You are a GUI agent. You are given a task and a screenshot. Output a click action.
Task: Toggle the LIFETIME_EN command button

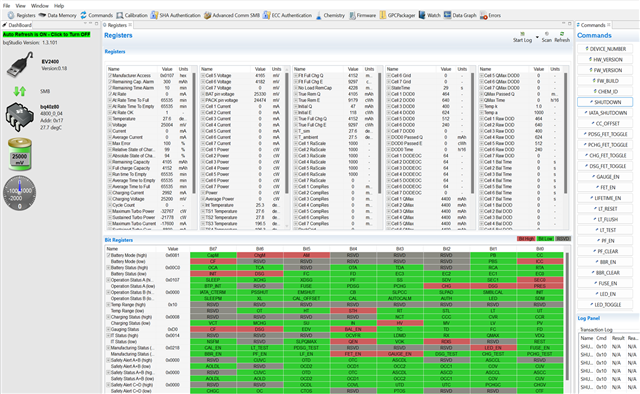pyautogui.click(x=605, y=198)
